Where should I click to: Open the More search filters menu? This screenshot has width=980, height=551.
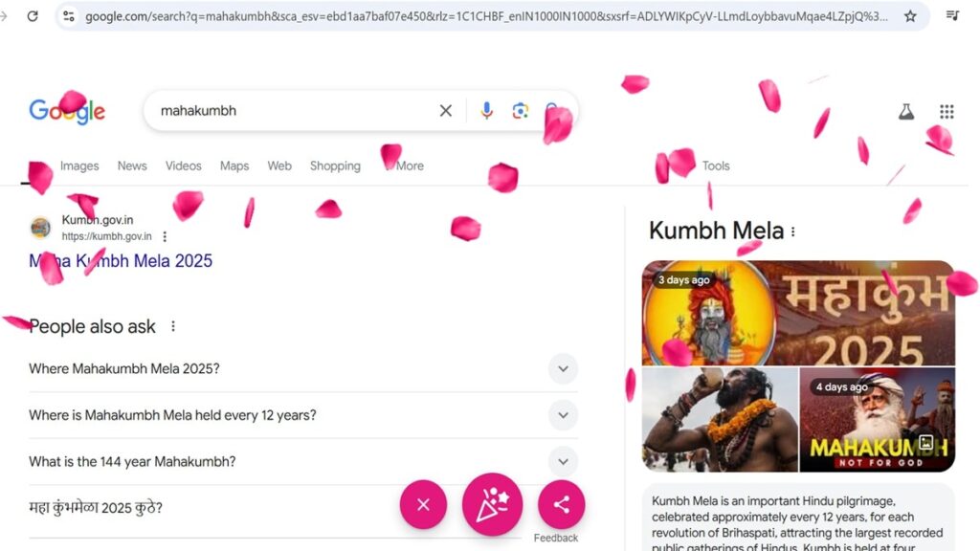405,165
